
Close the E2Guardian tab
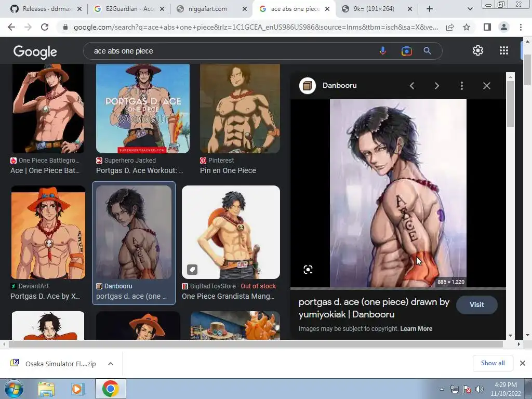click(x=162, y=9)
